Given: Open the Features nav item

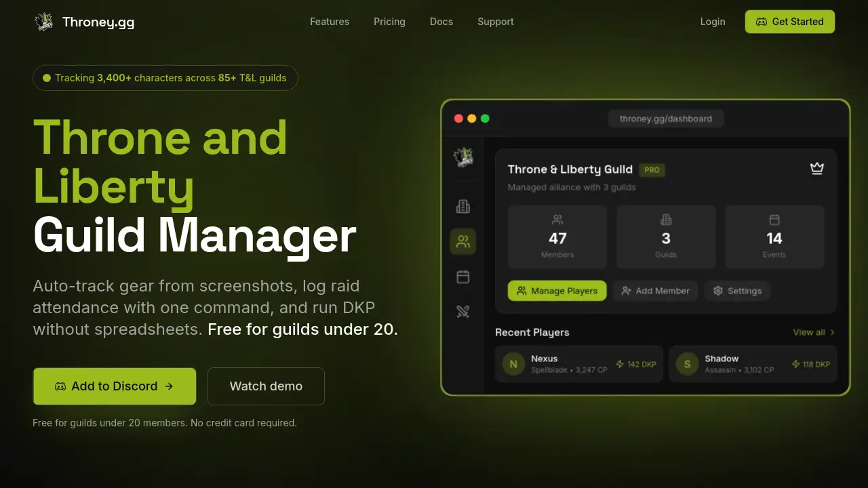Looking at the screenshot, I should (x=330, y=22).
